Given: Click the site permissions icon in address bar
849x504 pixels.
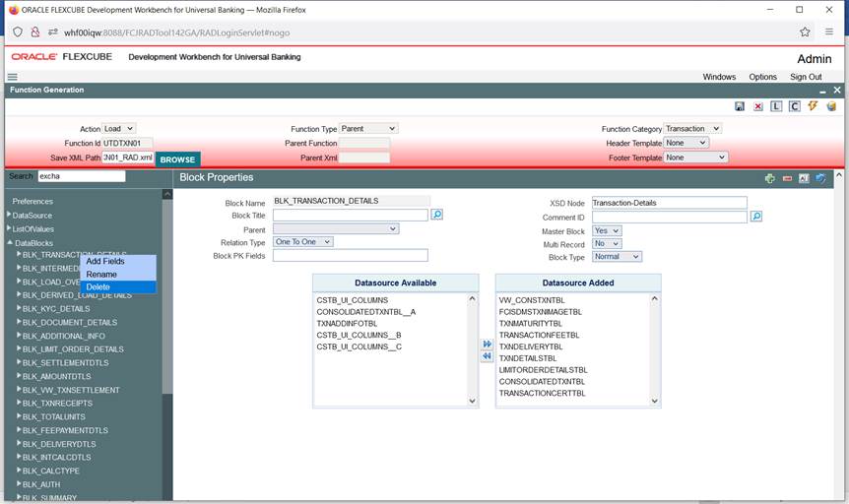Looking at the screenshot, I should pos(52,31).
